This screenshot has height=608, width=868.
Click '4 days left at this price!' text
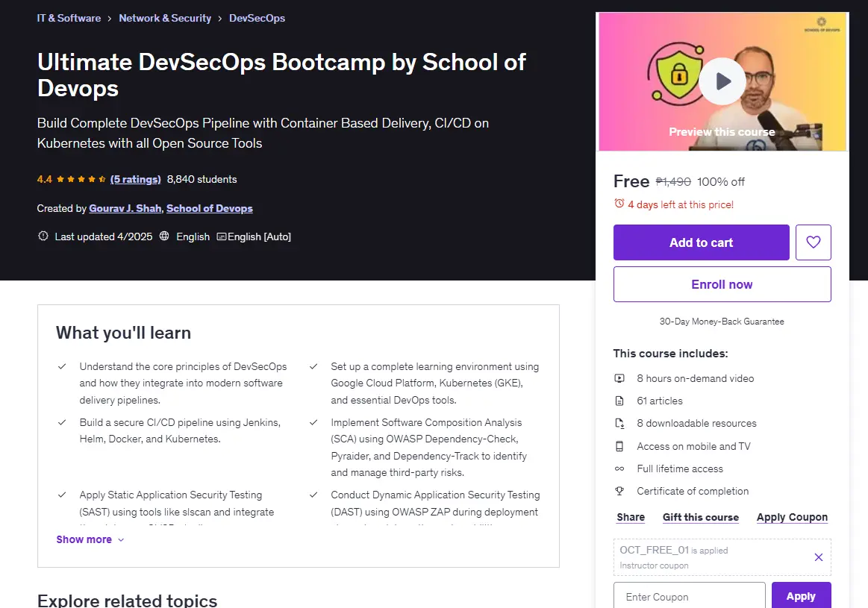coord(681,204)
